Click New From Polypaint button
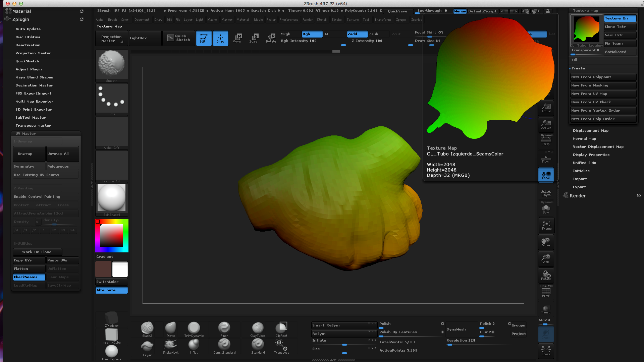The image size is (644, 362). 603,77
